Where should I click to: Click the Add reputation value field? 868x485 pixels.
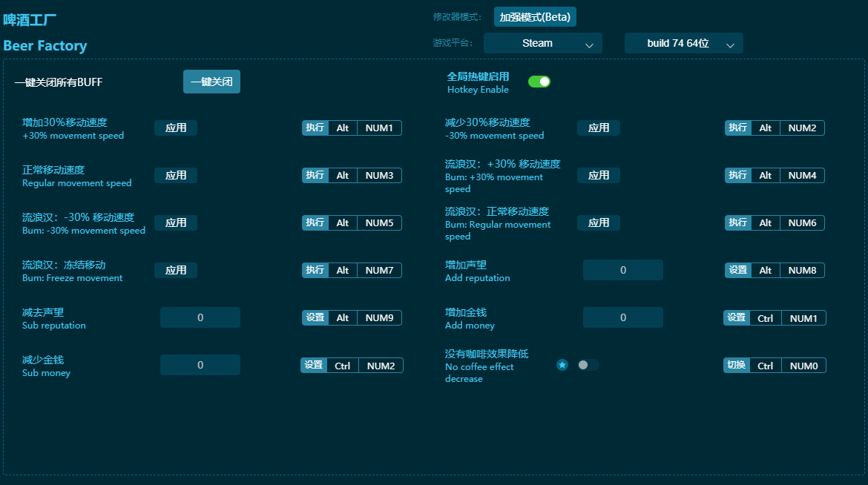[x=622, y=270]
